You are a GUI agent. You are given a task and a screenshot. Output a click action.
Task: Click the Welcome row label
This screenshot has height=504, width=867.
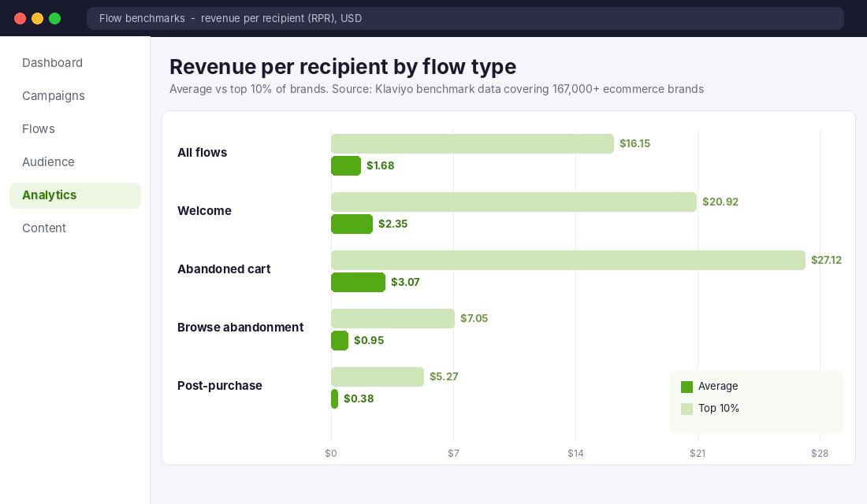coord(205,211)
